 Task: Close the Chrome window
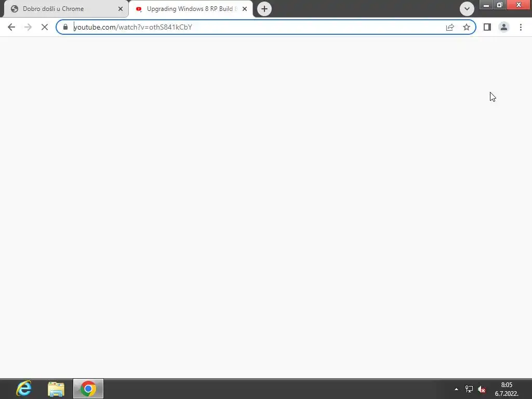click(519, 5)
